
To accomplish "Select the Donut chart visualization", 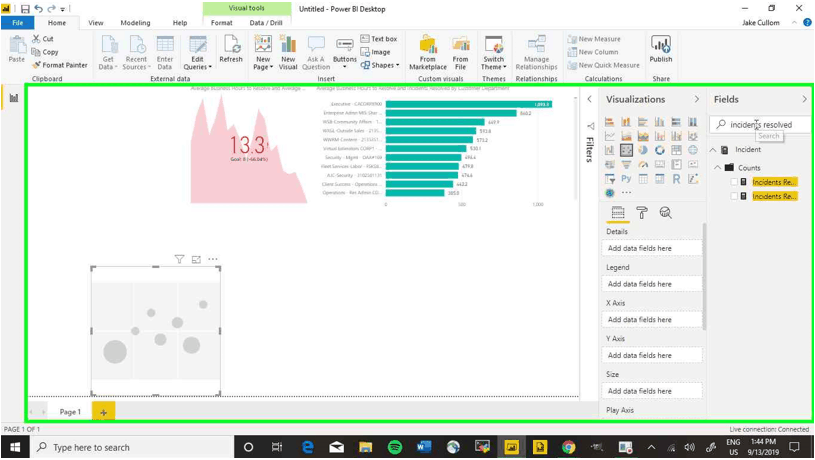I will pyautogui.click(x=660, y=150).
